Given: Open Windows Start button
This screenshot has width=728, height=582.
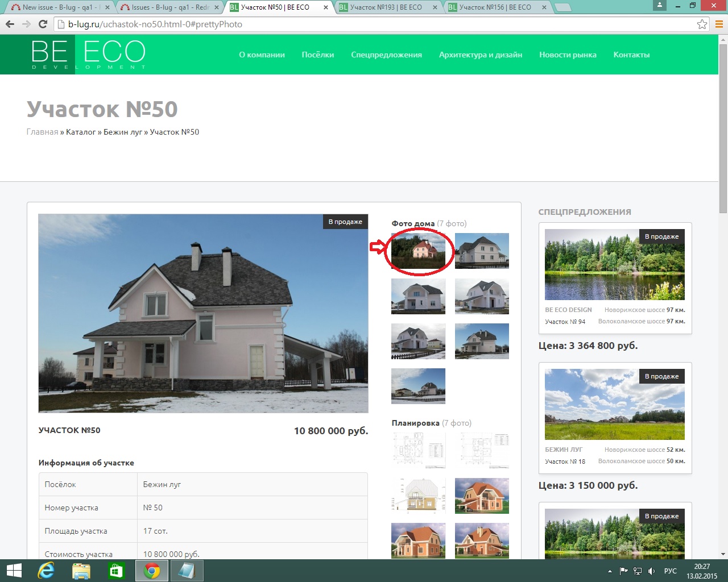Looking at the screenshot, I should [x=14, y=571].
